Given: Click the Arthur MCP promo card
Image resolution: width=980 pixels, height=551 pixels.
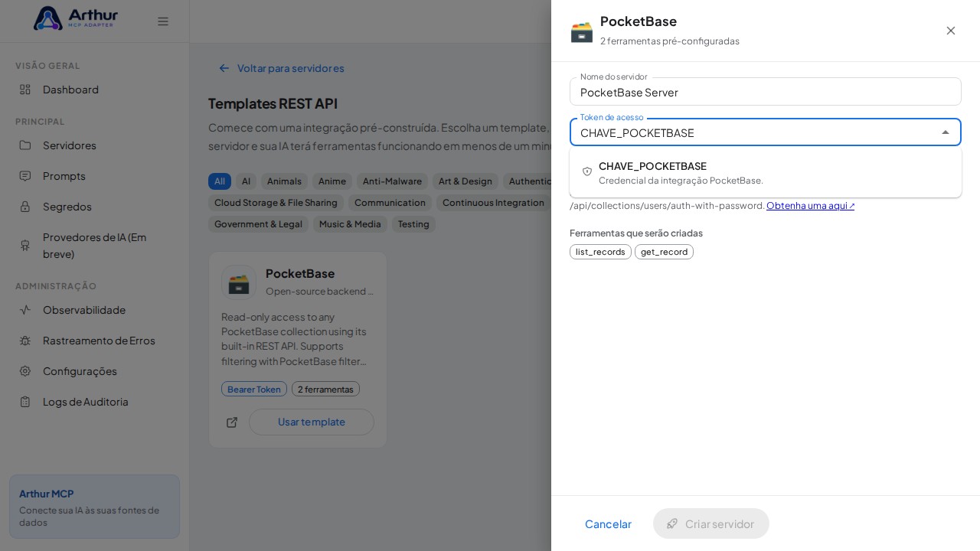Looking at the screenshot, I should [x=94, y=507].
